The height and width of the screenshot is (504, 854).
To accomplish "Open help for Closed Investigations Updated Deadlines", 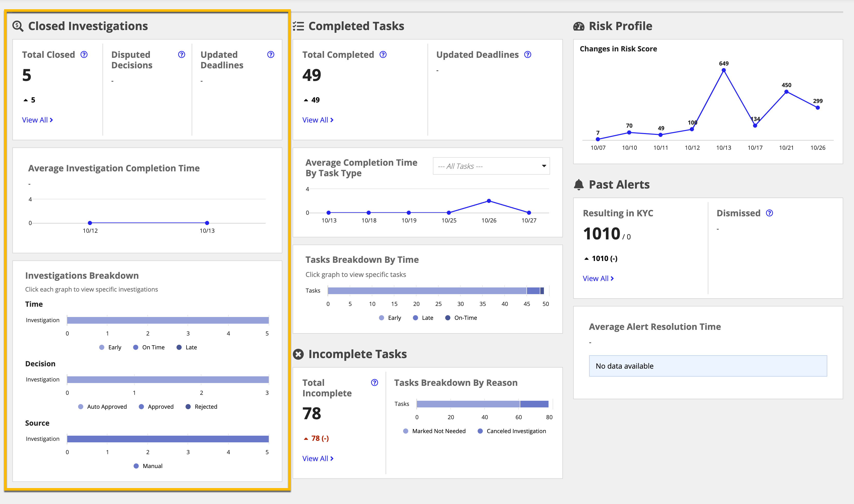I will tap(271, 55).
